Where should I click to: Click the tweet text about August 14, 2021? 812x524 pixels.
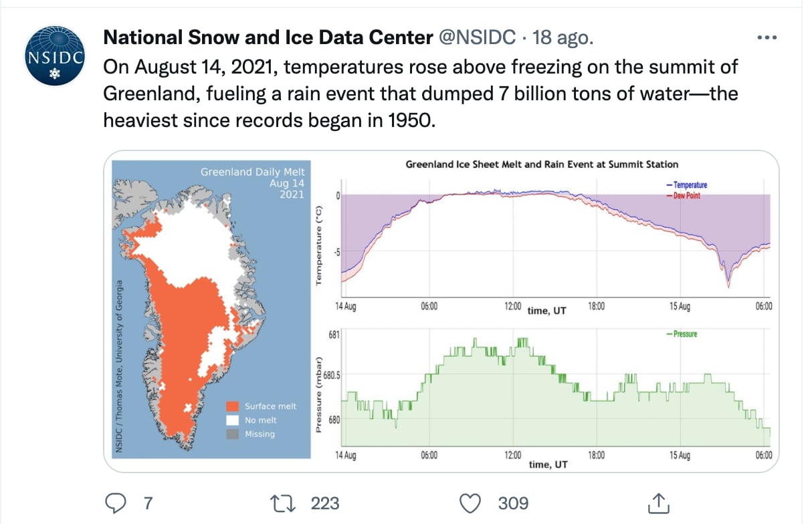[420, 94]
